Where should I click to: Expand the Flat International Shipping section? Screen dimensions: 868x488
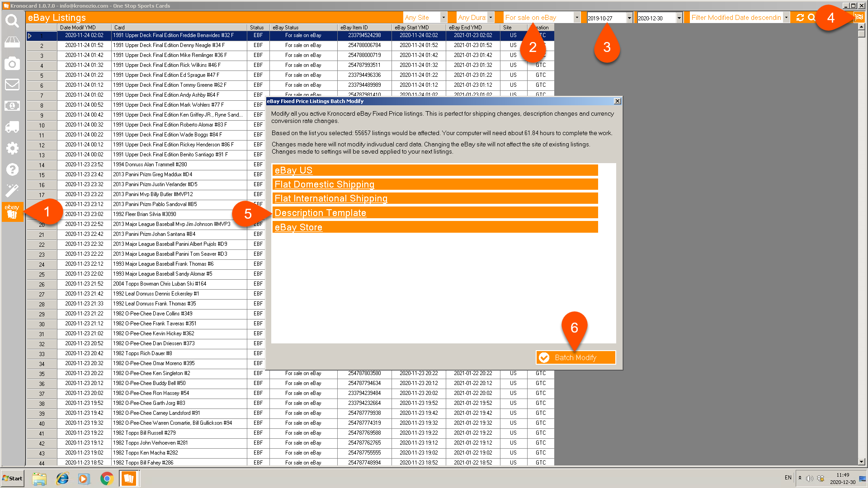click(x=435, y=198)
